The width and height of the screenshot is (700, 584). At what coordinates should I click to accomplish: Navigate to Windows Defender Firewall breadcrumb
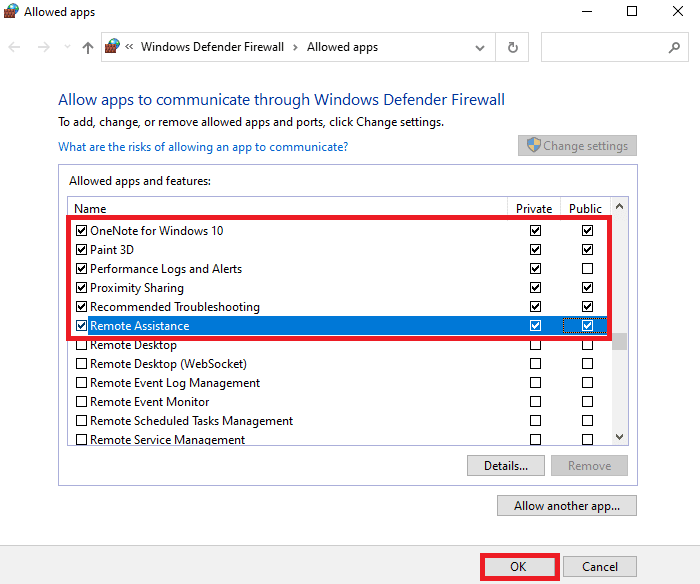click(212, 47)
